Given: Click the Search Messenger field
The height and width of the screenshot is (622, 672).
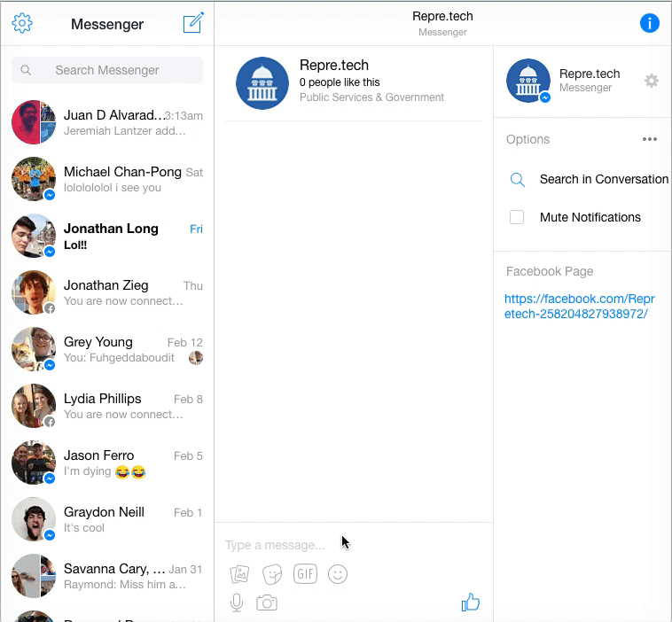Looking at the screenshot, I should 107,70.
